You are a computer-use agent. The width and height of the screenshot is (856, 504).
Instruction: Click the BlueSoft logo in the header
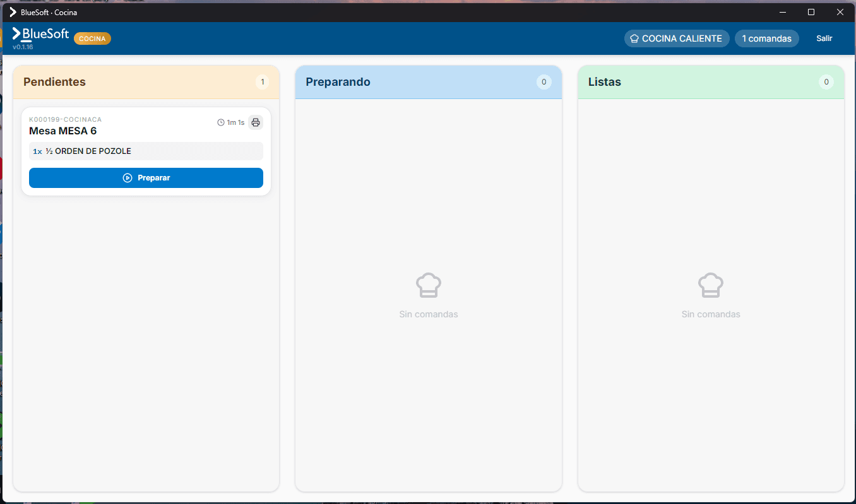pos(40,34)
